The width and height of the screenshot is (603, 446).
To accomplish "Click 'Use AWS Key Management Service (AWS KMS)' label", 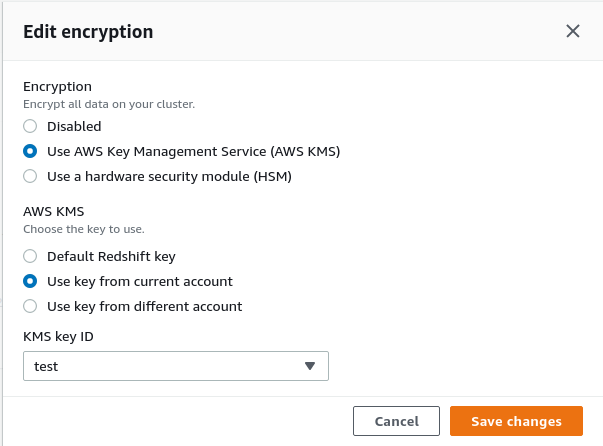I will click(194, 152).
